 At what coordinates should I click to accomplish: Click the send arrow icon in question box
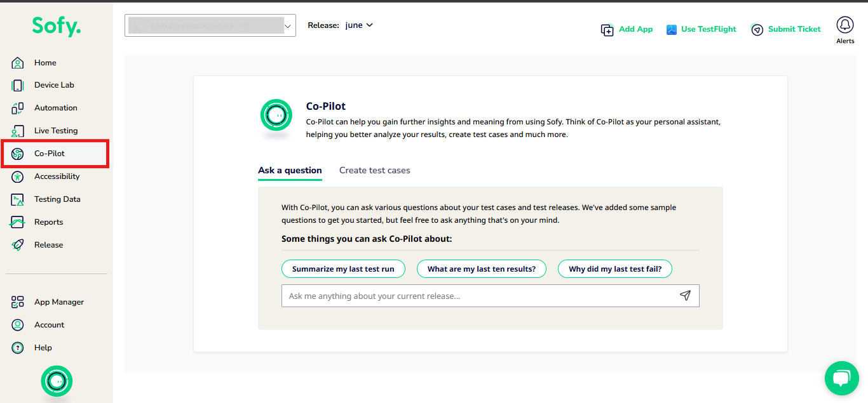685,296
